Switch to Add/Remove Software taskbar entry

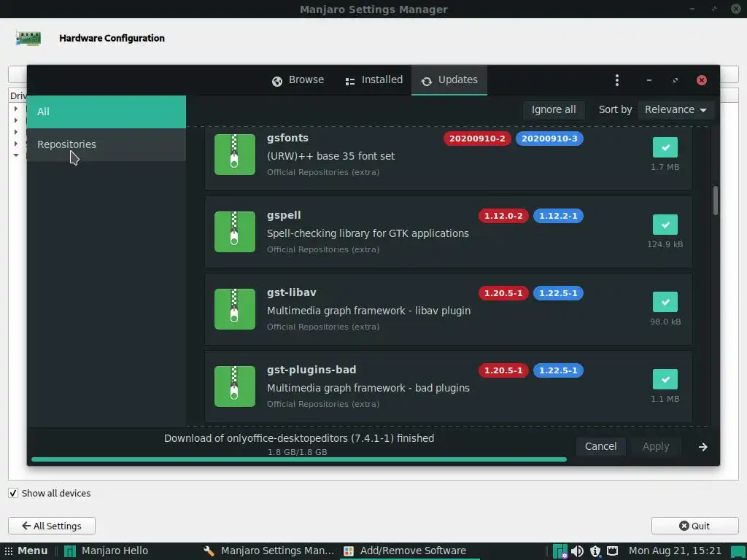click(x=405, y=551)
